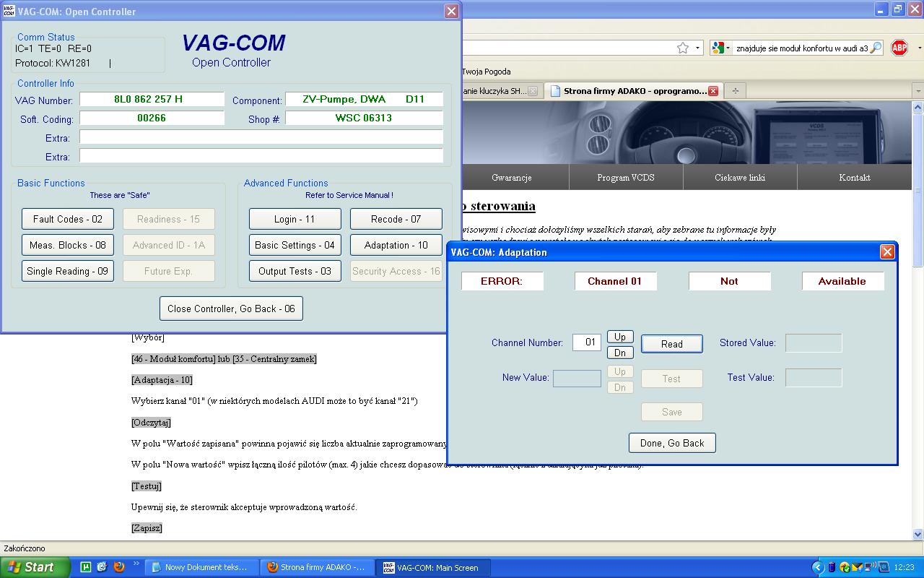The image size is (924, 578).
Task: Close the Firefox browser window
Action: pyautogui.click(x=915, y=9)
